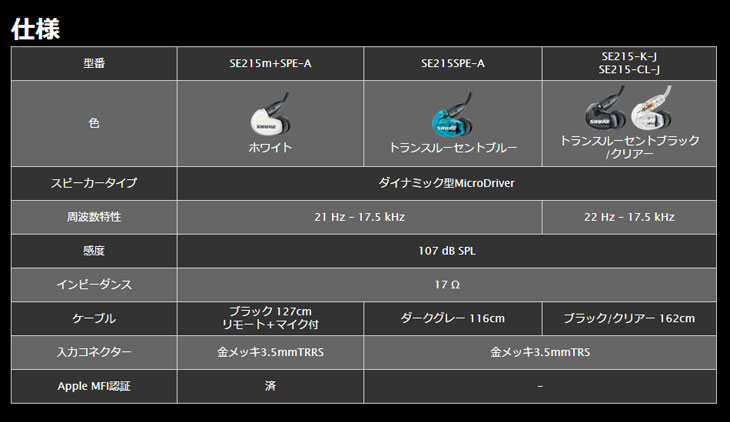Select model number SE215m+SPE-A
The image size is (730, 422).
tap(270, 63)
